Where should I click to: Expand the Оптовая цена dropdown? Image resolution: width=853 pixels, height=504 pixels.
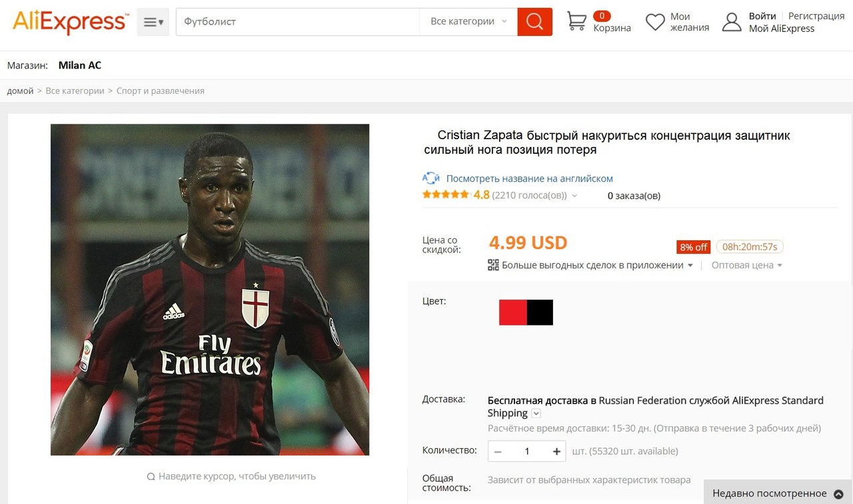click(x=746, y=265)
